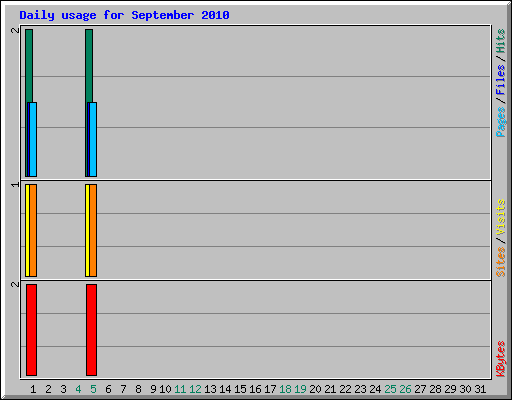Click the 'Daily usage for September 2010' title
Screen dimensions: 512x400
124,15
